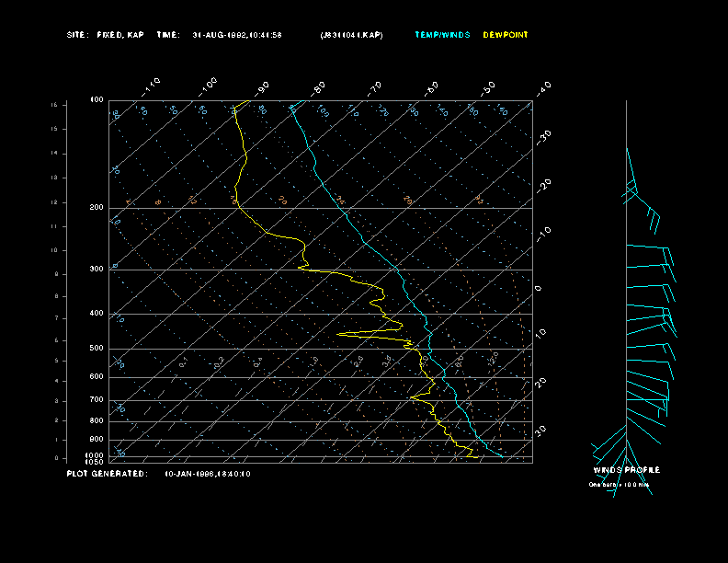
Task: Click the 800 pressure level label
Action: tap(97, 420)
